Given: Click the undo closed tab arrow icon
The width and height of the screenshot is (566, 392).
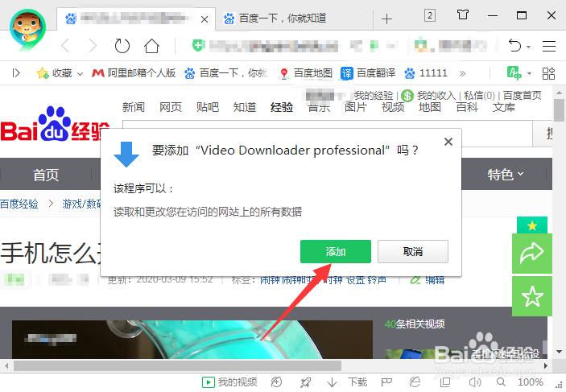Looking at the screenshot, I should coord(514,46).
